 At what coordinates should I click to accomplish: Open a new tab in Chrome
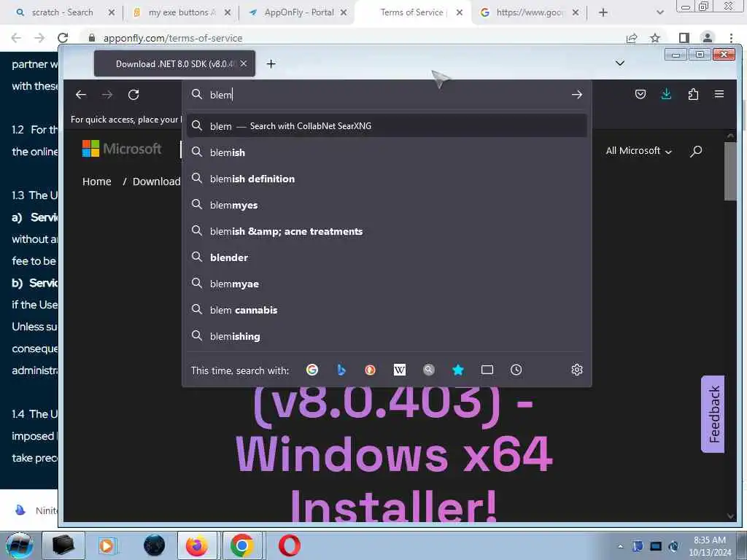(x=603, y=12)
